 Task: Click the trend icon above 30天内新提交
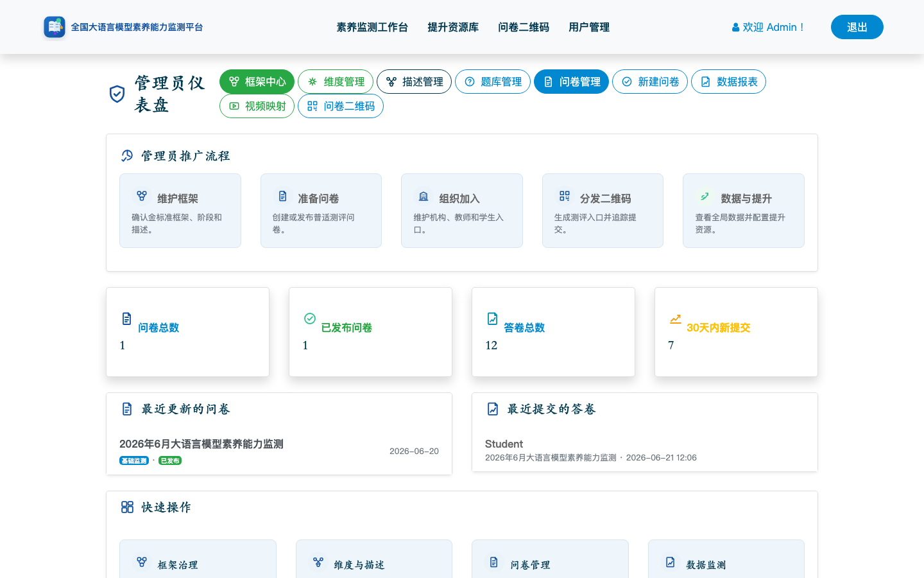(676, 319)
